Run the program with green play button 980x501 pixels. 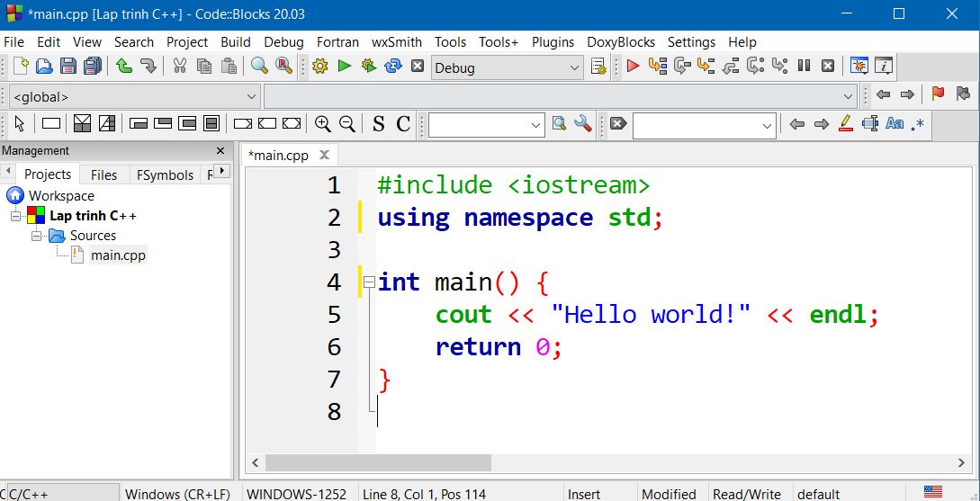click(344, 66)
